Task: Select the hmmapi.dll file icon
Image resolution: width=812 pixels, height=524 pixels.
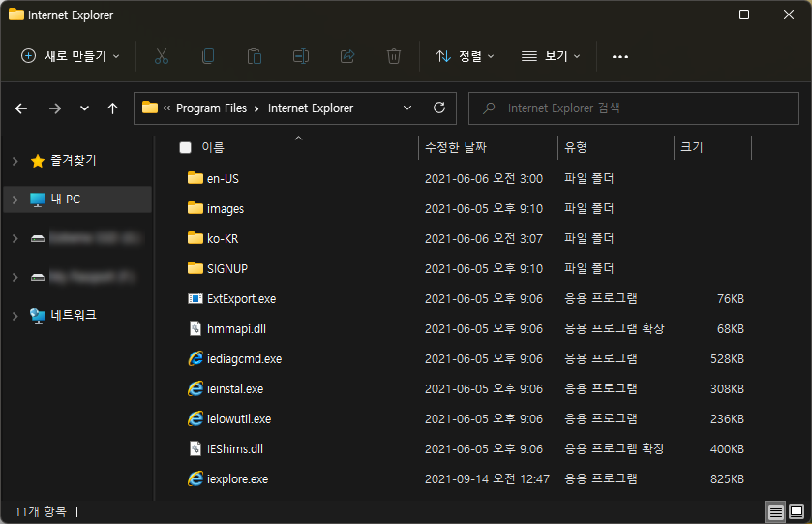Action: pos(195,328)
